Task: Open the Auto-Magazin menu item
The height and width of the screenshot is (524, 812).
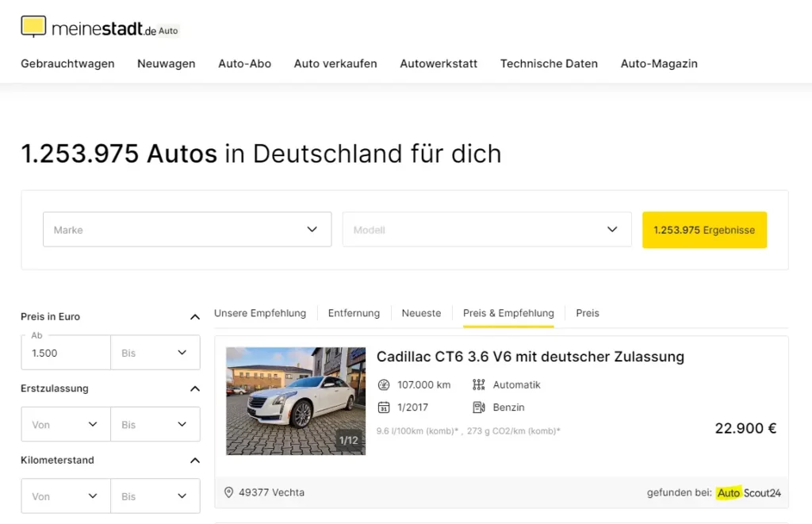Action: 659,63
